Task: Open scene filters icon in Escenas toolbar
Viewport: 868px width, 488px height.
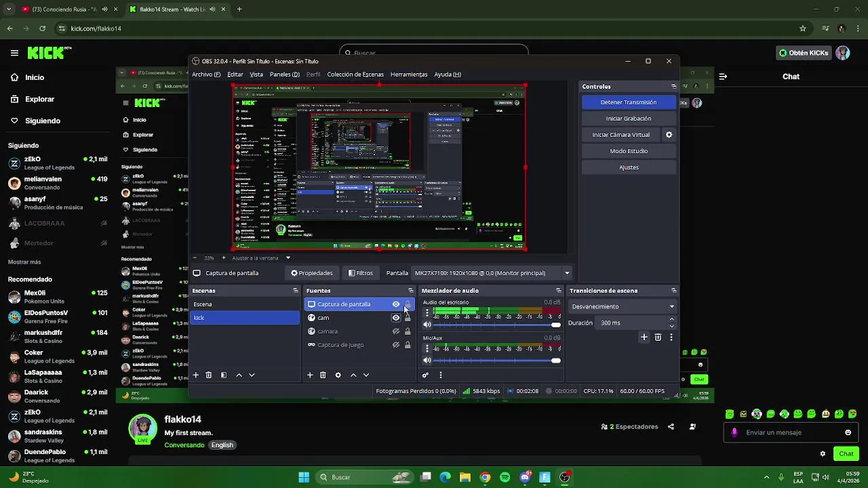Action: click(224, 375)
